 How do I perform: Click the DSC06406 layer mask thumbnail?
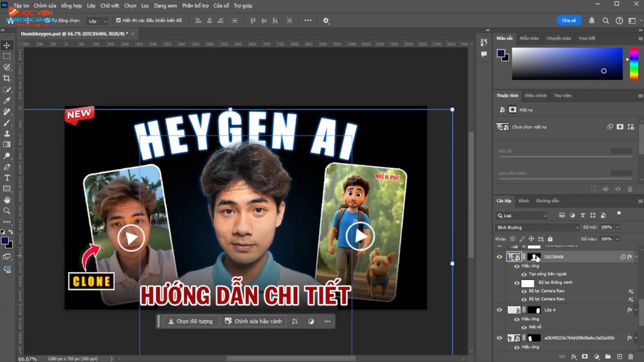pos(534,257)
